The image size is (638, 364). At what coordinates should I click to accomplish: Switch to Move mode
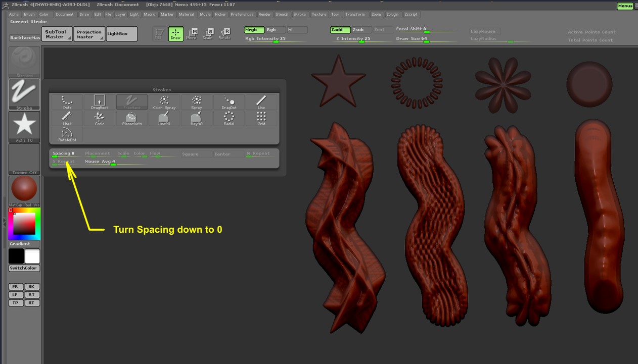click(191, 33)
